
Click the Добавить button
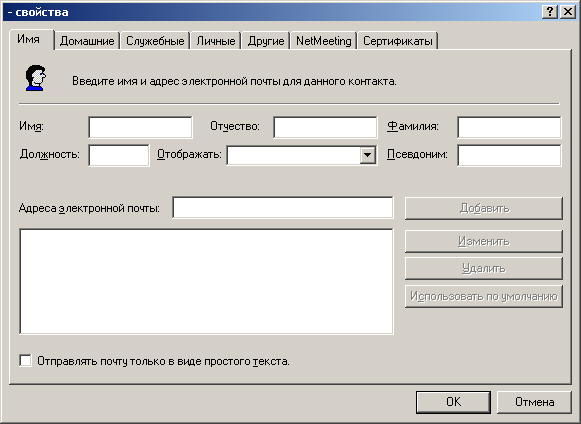[484, 208]
